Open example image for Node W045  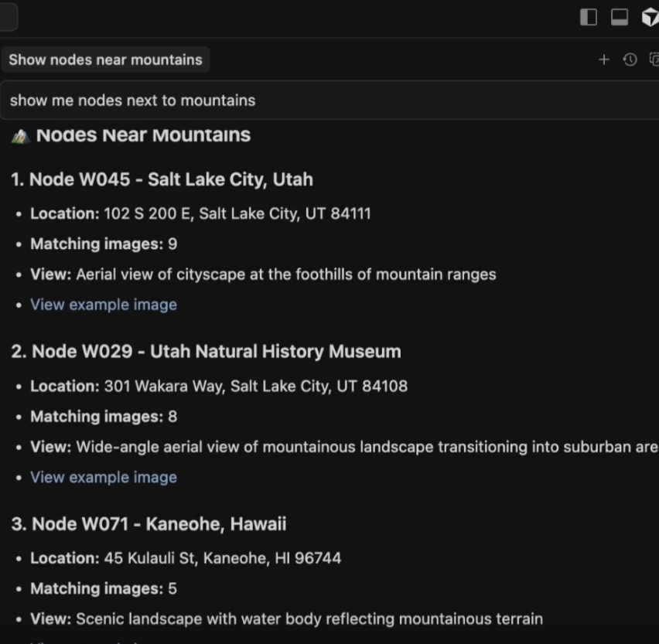[103, 305]
